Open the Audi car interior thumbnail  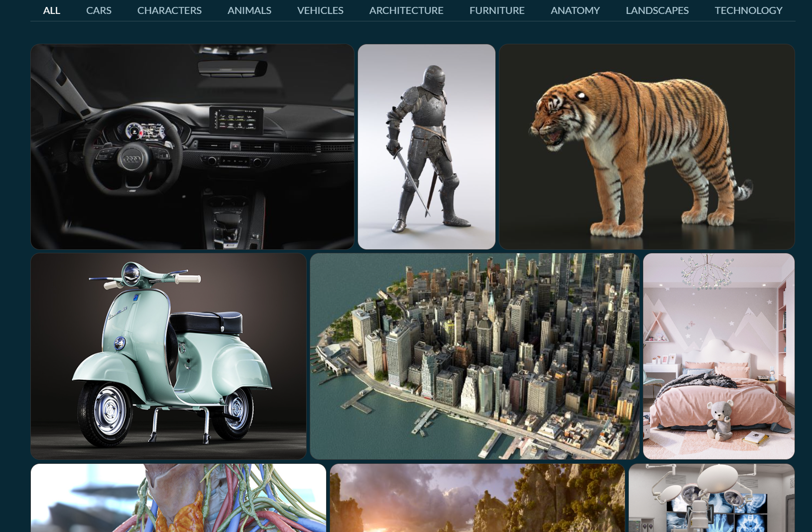(192, 147)
